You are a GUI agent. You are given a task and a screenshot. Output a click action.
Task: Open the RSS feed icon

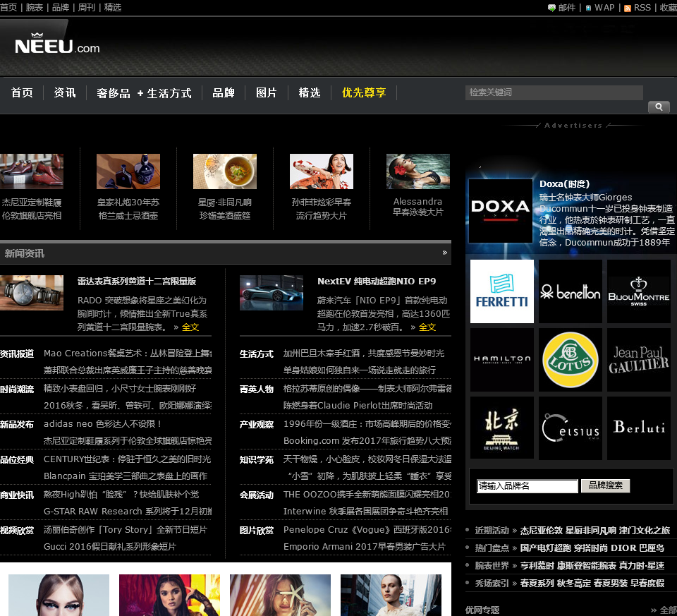coord(628,8)
